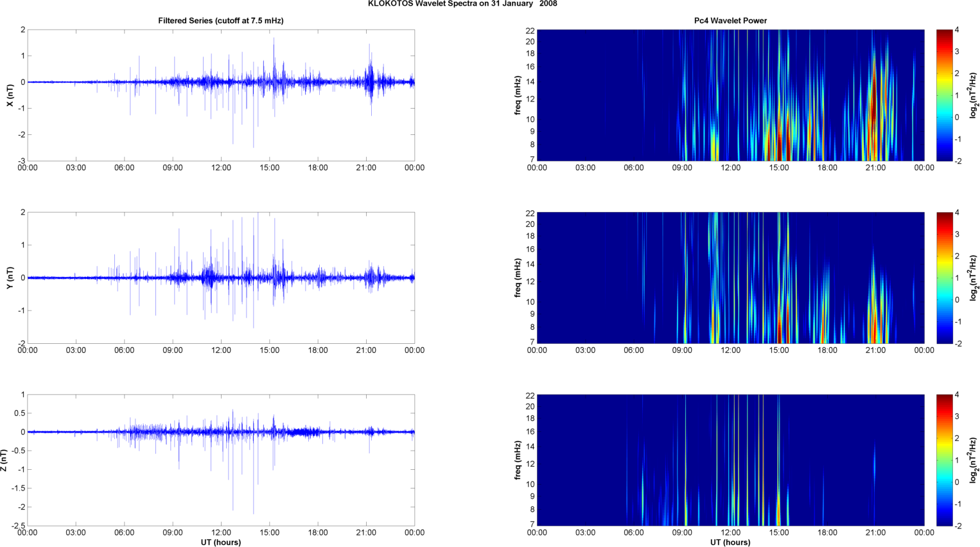The height and width of the screenshot is (547, 980).
Task: Click the Z (nT) axis label
Action: pos(4,460)
